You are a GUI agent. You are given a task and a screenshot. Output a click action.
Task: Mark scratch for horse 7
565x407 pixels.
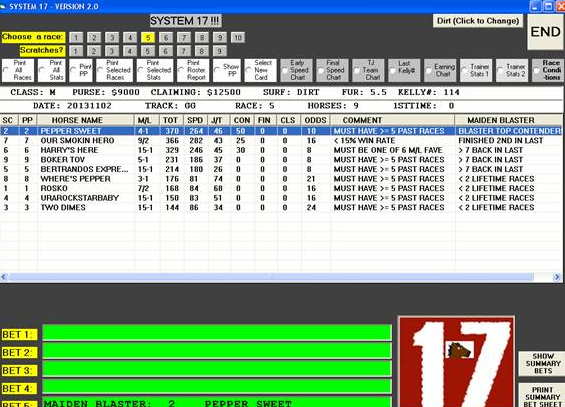pyautogui.click(x=184, y=51)
